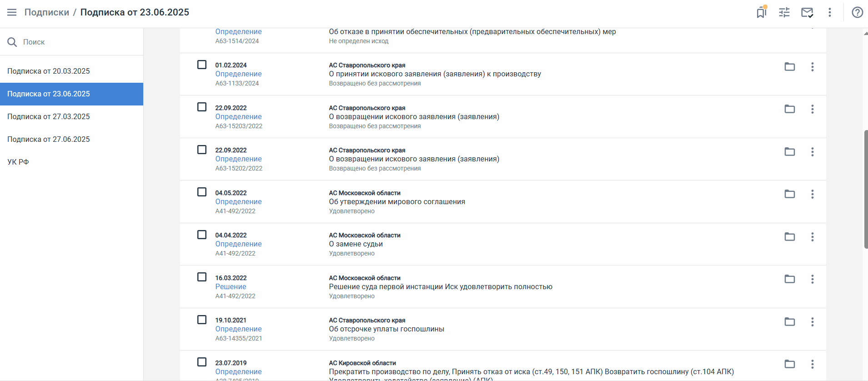
Task: Click folder icon for А63-14355/2021 row
Action: click(790, 322)
